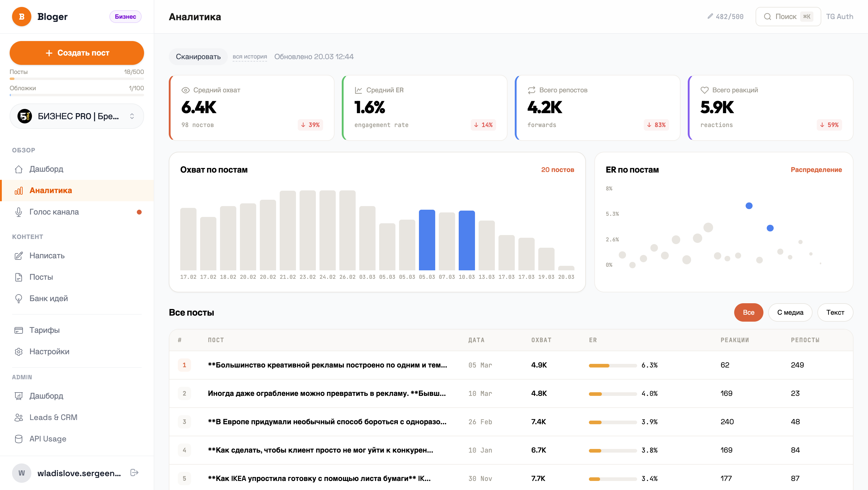The height and width of the screenshot is (490, 868).
Task: Open Настройки gear icon in sidebar
Action: click(x=18, y=352)
